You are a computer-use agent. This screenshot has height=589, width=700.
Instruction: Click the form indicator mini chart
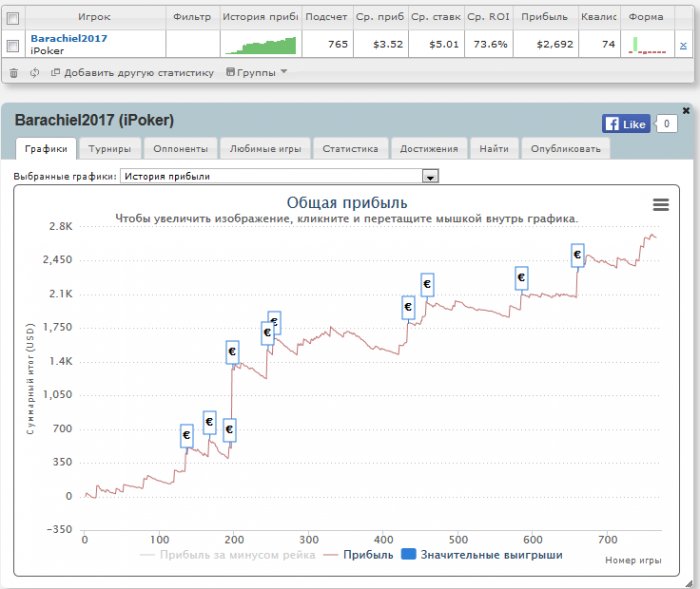point(648,45)
